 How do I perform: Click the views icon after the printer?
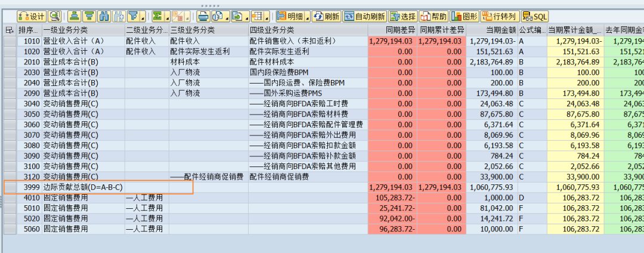pos(217,17)
